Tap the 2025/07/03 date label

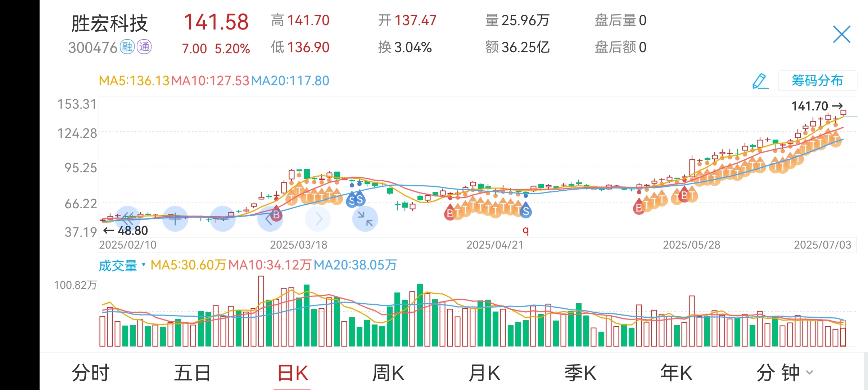pos(823,245)
